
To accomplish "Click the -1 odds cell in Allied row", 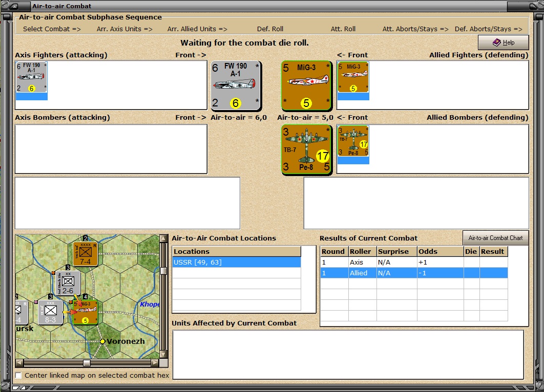I will (440, 273).
